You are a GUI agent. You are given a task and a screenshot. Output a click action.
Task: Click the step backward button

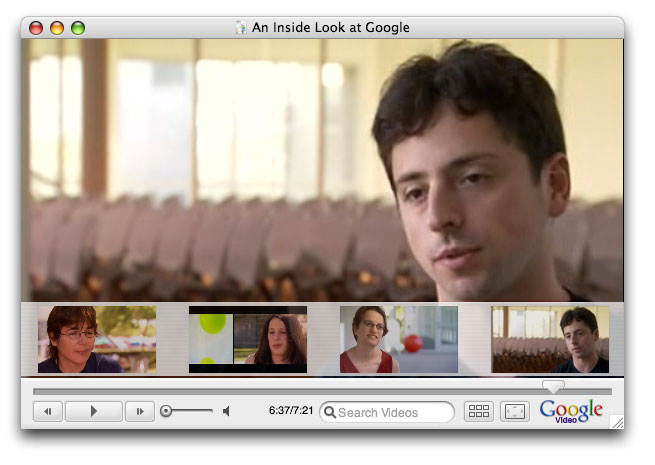coord(48,411)
